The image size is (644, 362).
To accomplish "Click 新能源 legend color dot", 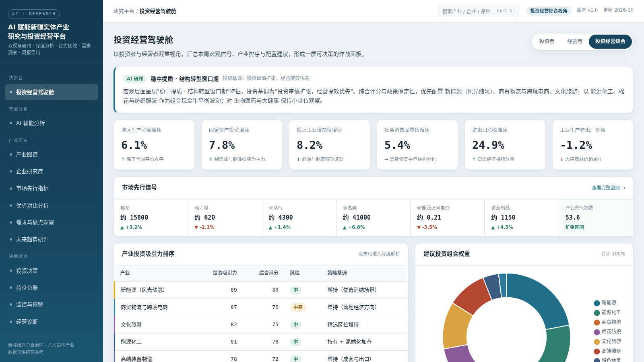I will (597, 303).
